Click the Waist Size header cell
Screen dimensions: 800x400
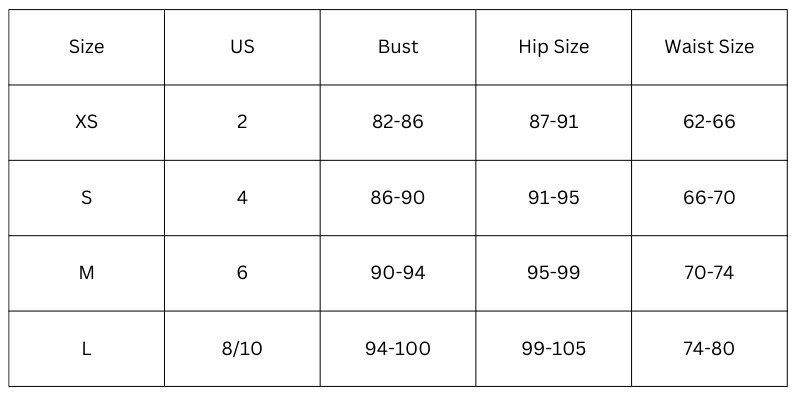(x=709, y=47)
